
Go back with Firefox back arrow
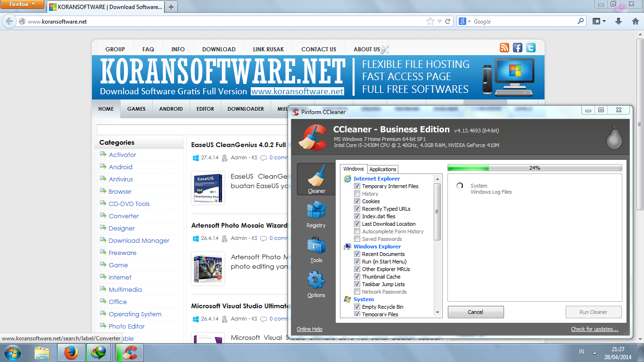tap(9, 21)
